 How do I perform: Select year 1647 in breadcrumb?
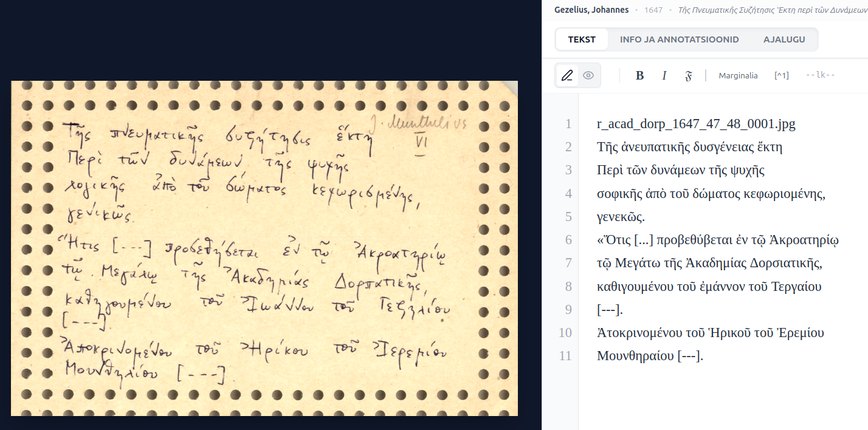[653, 10]
